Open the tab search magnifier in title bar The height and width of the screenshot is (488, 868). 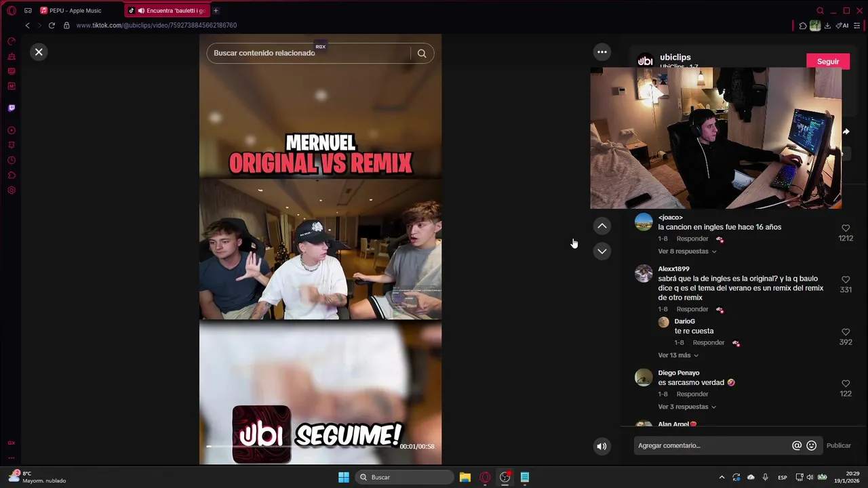[820, 10]
